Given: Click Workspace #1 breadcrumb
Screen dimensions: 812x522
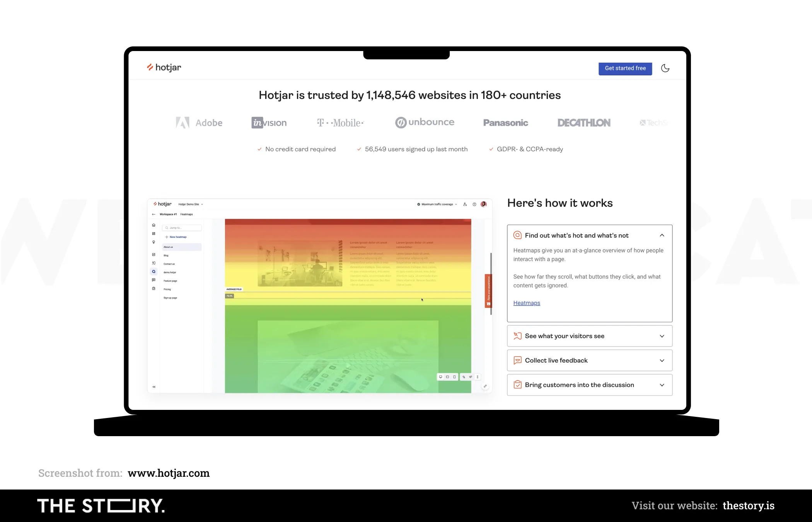Looking at the screenshot, I should tap(168, 214).
